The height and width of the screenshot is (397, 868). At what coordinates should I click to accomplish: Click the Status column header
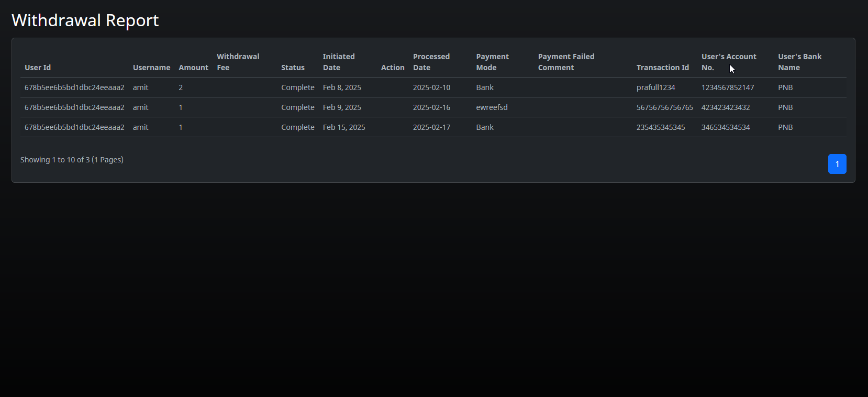[x=293, y=68]
